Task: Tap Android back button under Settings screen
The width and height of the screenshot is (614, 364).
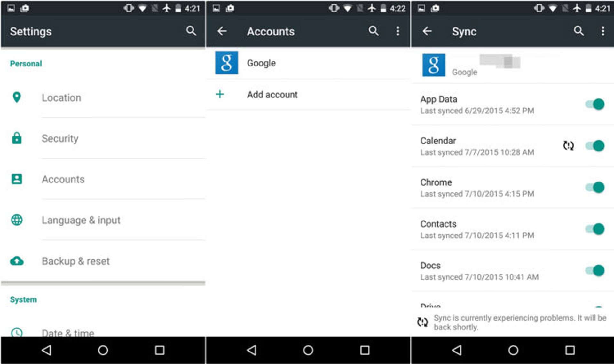Action: pos(47,350)
